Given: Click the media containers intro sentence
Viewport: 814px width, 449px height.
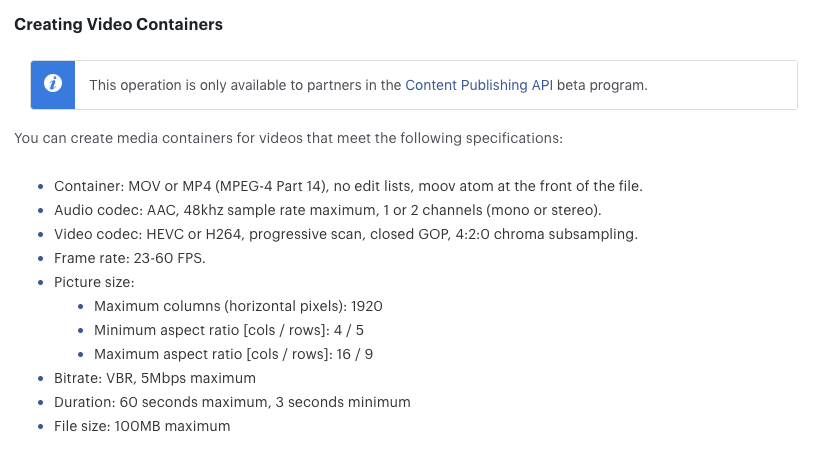Looking at the screenshot, I should (289, 138).
